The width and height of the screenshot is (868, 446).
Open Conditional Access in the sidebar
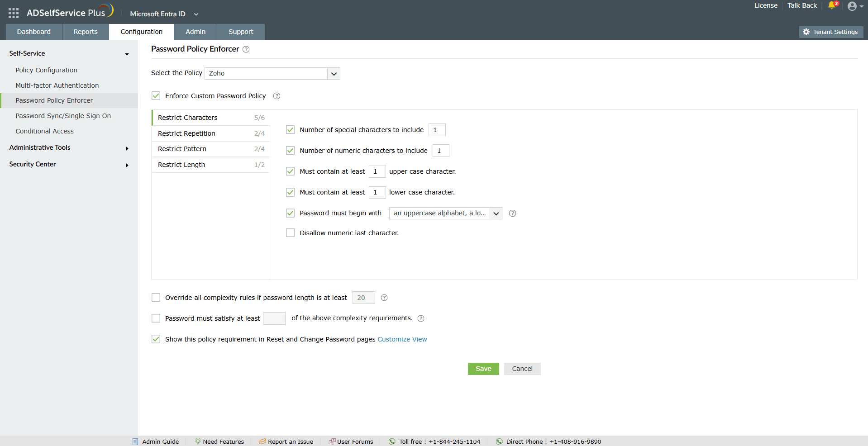pyautogui.click(x=45, y=131)
